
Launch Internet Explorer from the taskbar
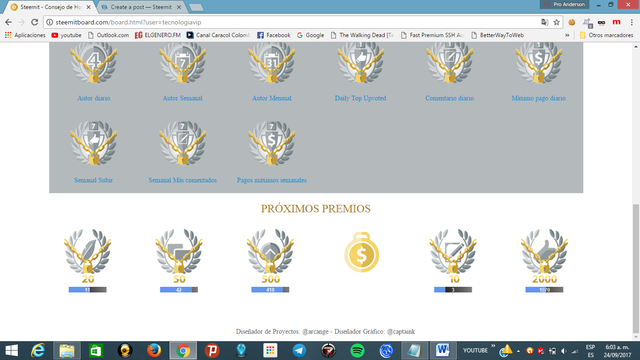[x=38, y=350]
